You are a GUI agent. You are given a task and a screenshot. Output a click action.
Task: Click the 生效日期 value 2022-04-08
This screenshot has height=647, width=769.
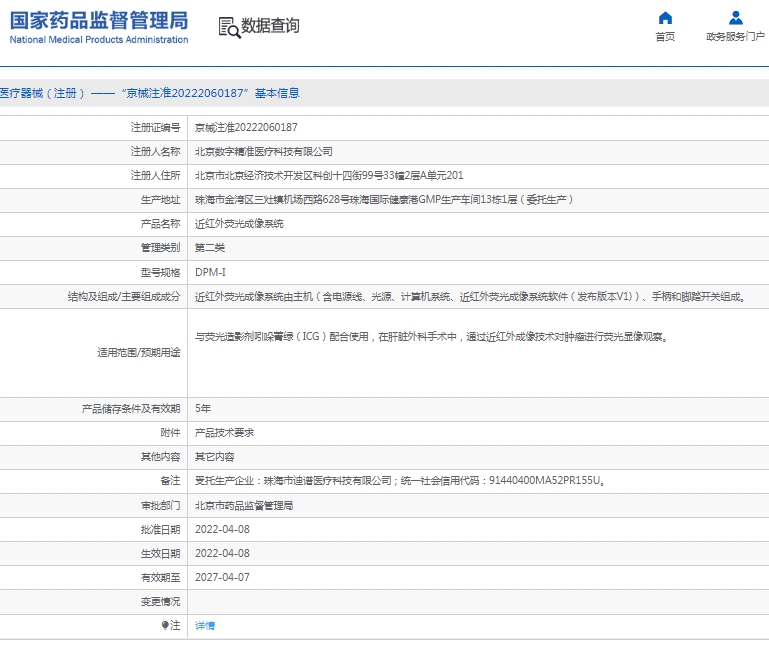point(222,553)
